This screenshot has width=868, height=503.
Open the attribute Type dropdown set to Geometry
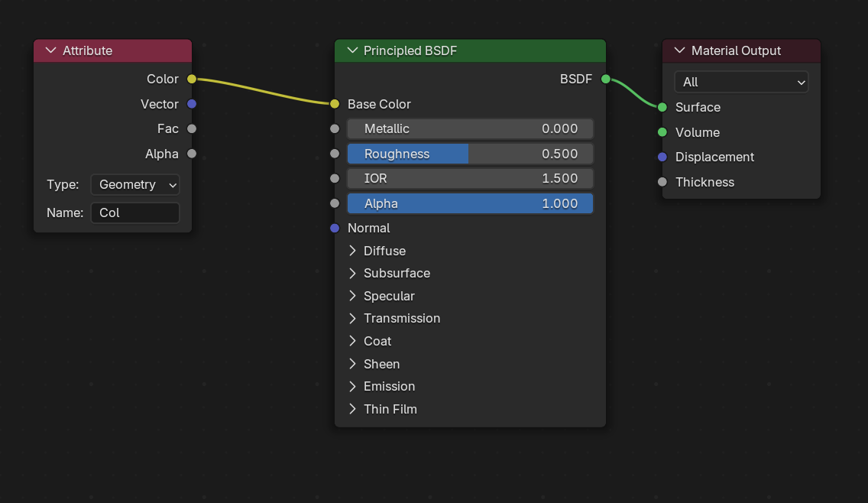pyautogui.click(x=135, y=184)
